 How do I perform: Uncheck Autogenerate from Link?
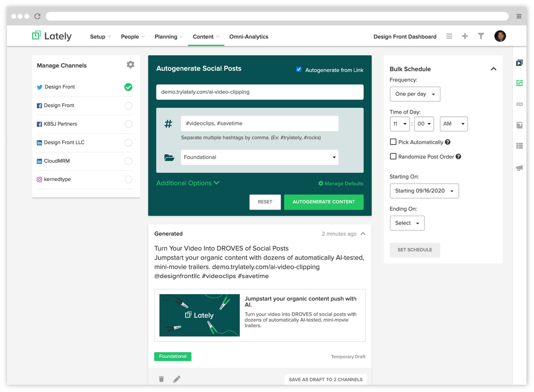pos(299,69)
